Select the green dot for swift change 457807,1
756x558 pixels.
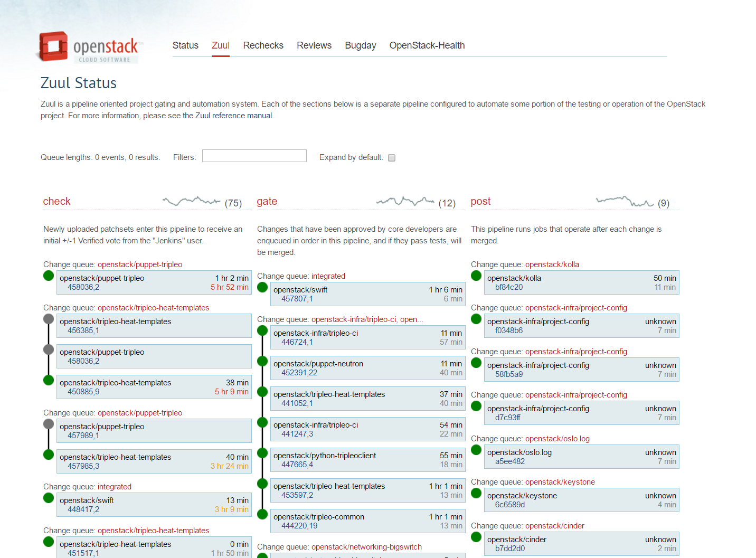pos(262,287)
